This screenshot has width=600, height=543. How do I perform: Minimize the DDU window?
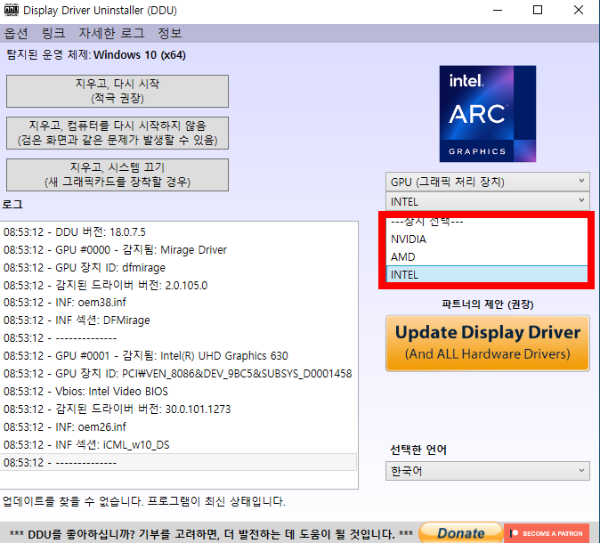497,10
